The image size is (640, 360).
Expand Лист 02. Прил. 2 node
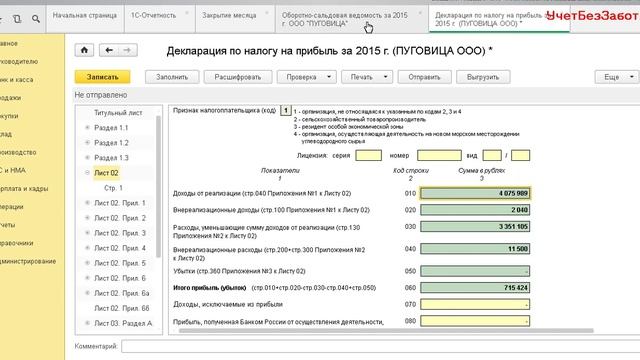click(87, 218)
